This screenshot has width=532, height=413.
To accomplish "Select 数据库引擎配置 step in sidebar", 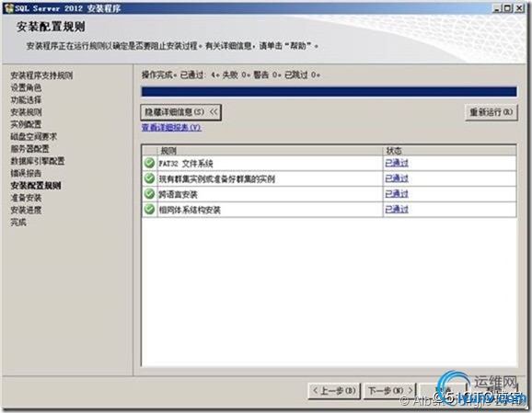I will coord(38,161).
